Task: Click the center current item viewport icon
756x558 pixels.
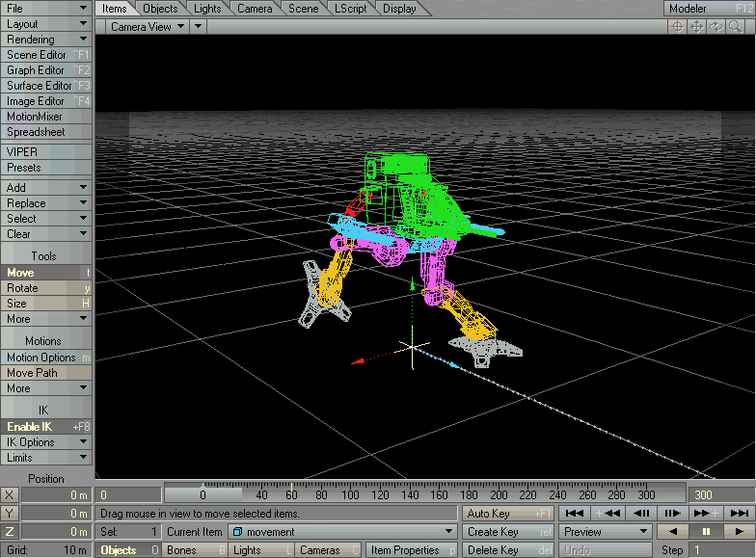Action: coord(677,27)
